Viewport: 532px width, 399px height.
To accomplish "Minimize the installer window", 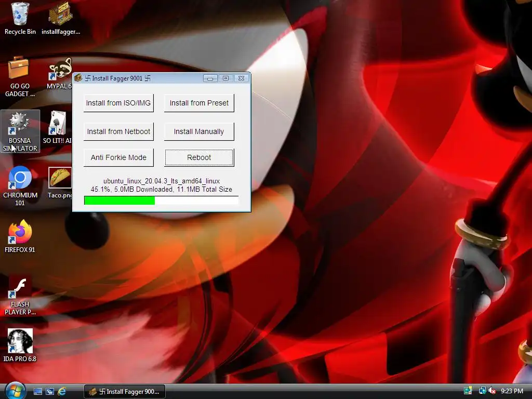I will click(210, 78).
